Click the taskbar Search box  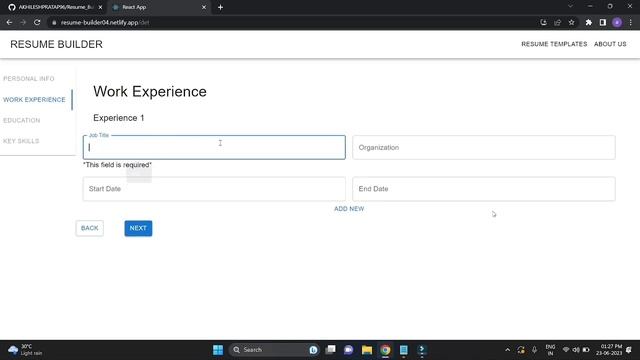274,350
